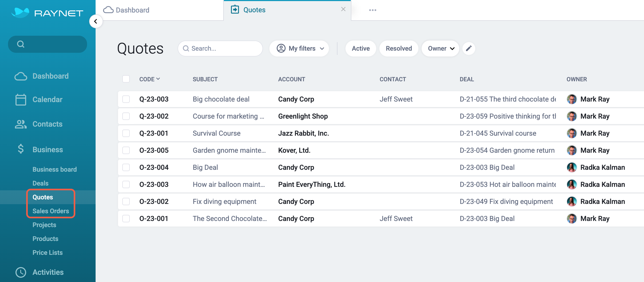Click the Calendar icon in sidebar
Viewport: 644px width, 282px height.
click(21, 100)
